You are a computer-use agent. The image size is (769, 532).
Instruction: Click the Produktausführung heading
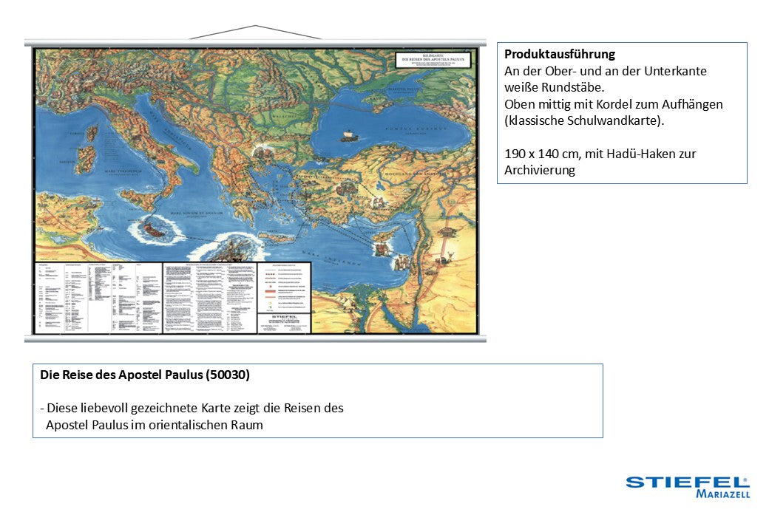coord(559,54)
